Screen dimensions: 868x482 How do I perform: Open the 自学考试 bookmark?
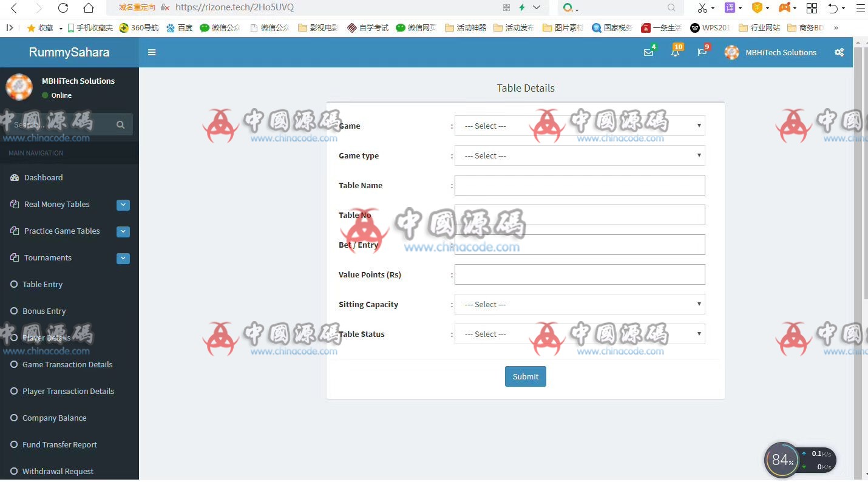tap(368, 28)
